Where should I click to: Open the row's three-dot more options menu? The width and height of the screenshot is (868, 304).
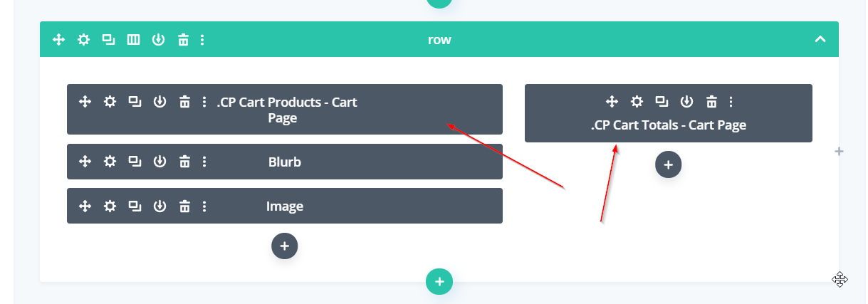202,40
